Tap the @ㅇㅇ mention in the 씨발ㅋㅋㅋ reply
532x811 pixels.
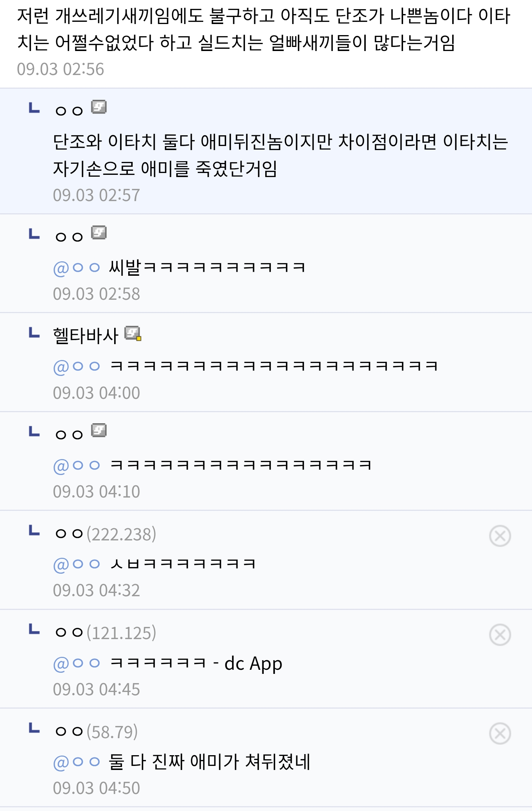77,268
